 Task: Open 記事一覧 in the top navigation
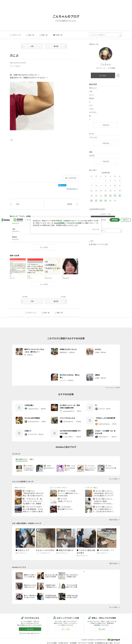[x=30, y=35]
